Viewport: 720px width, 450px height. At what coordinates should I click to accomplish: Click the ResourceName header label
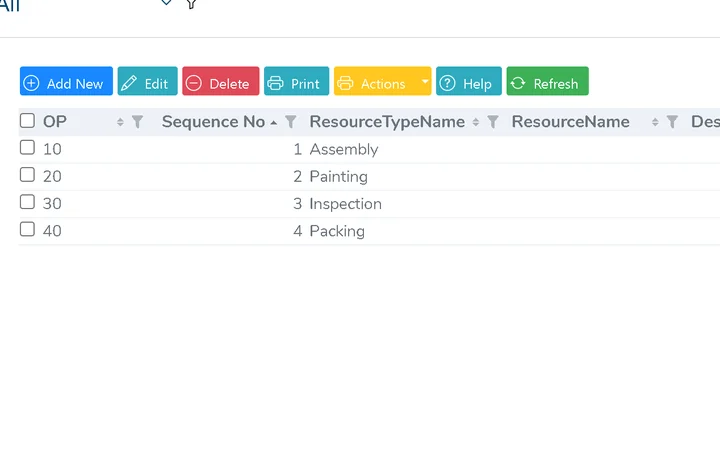pos(571,122)
